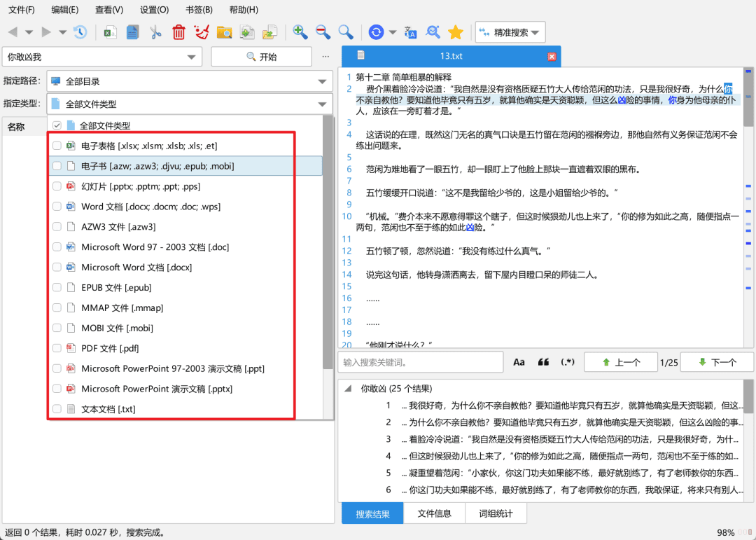Click the red broom clean icon

coord(201,32)
